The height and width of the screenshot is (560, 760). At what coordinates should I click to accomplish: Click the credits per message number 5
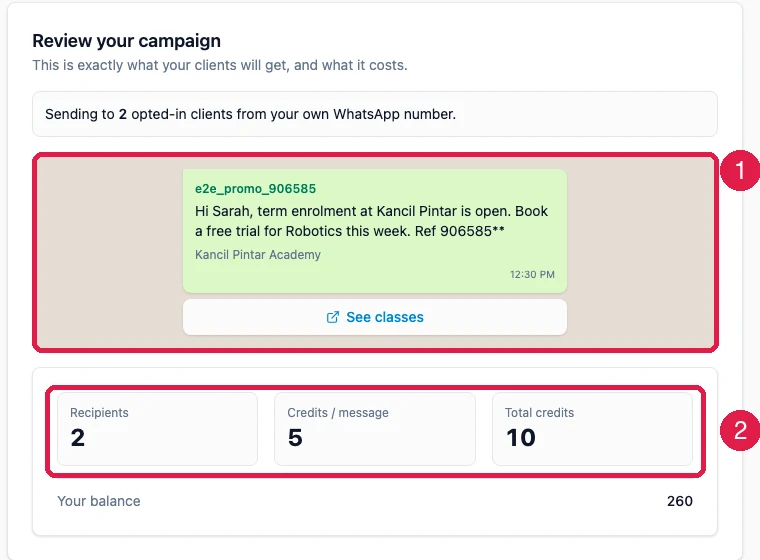tap(295, 438)
